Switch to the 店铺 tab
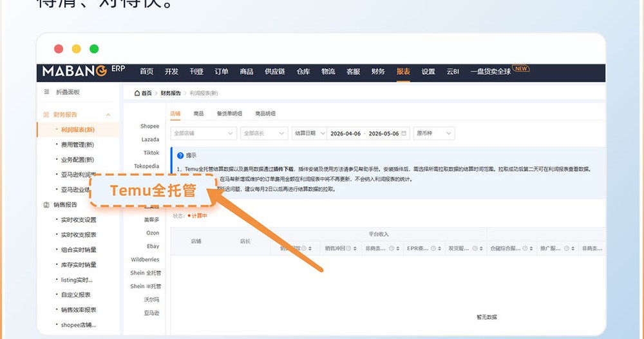The width and height of the screenshot is (644, 339). [175, 113]
